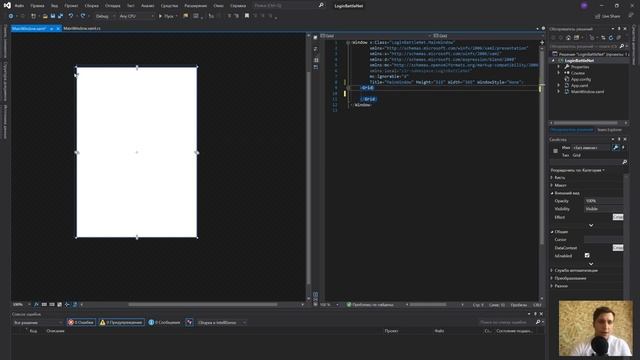Toggle designer snap grid icon
The width and height of the screenshot is (640, 360).
[44, 304]
